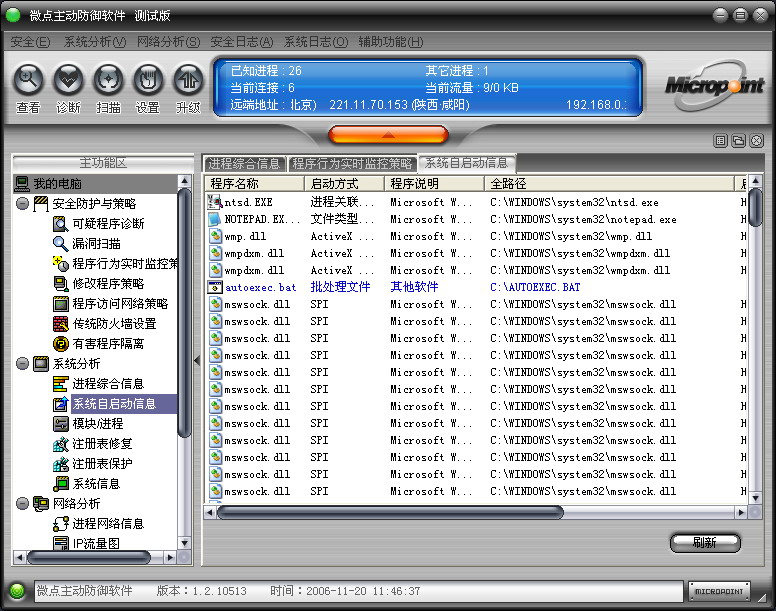Click the 主功能区 panel header
Image resolution: width=776 pixels, height=611 pixels.
[103, 163]
